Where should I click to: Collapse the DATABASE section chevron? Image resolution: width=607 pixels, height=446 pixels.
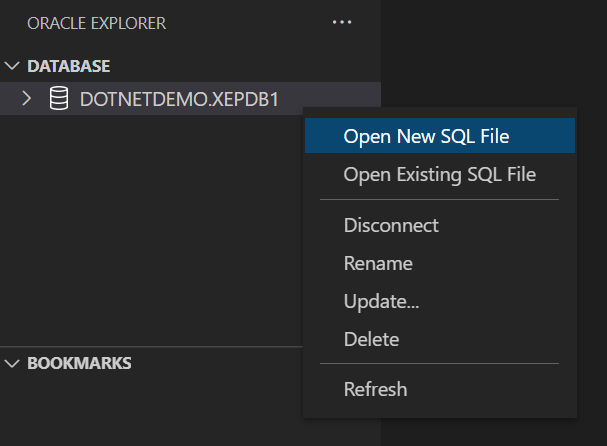tap(13, 66)
